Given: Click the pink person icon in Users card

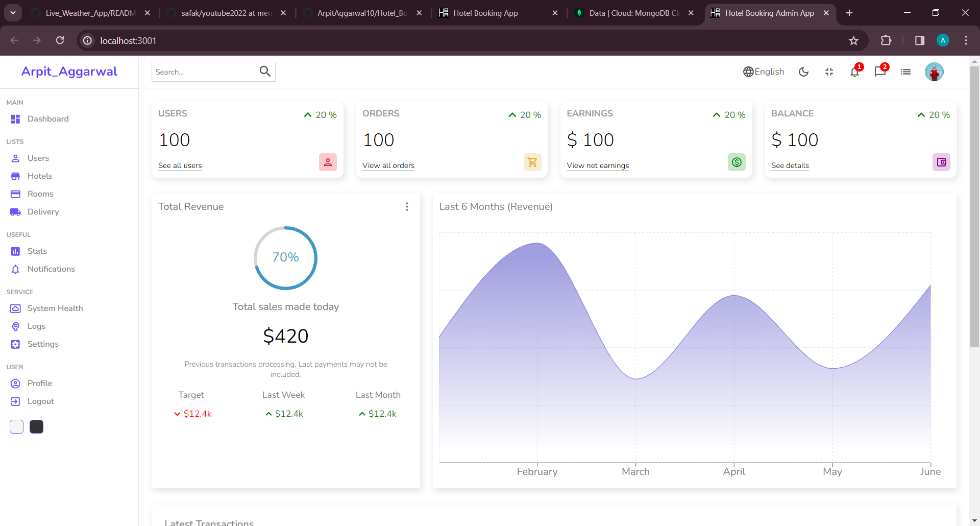Looking at the screenshot, I should [328, 162].
